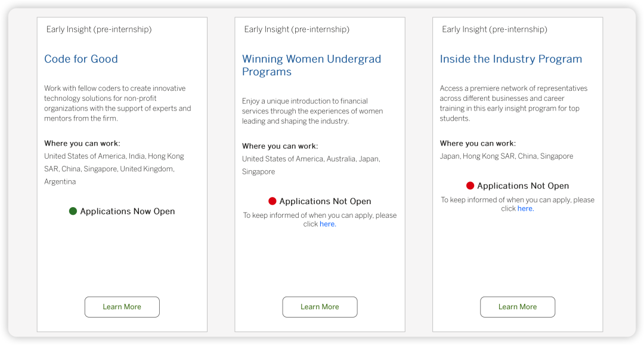Image resolution: width=644 pixels, height=345 pixels.
Task: Click Learn More under Code for Good
Action: tap(122, 307)
